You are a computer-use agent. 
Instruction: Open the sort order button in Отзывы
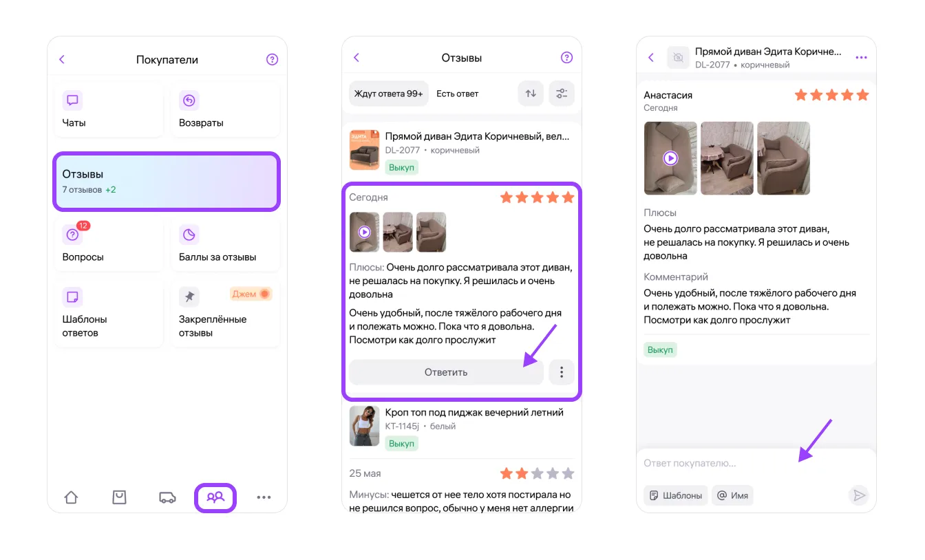coord(531,94)
